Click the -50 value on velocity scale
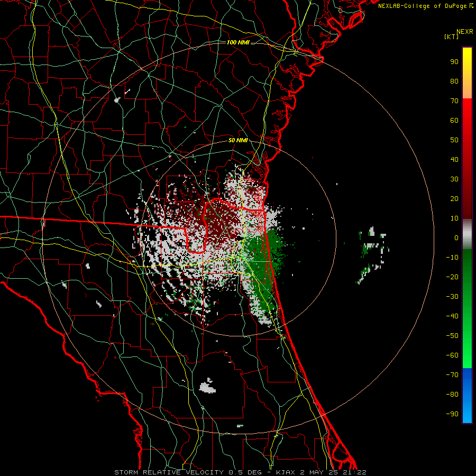Viewport: 476px width, 476px height. (x=452, y=335)
